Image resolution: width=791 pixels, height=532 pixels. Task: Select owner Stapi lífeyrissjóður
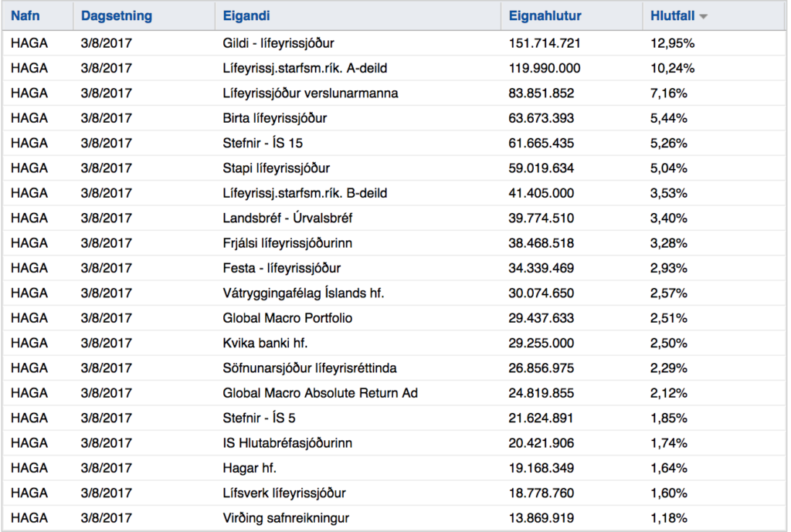point(276,168)
